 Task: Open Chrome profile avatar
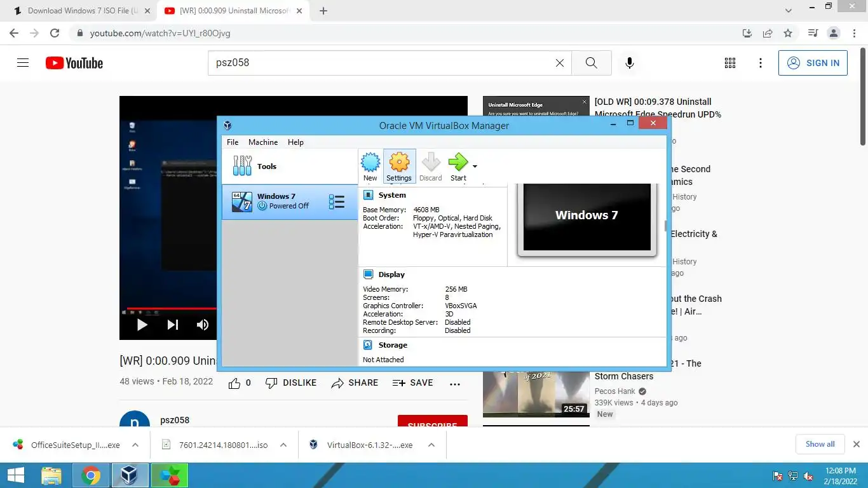click(x=833, y=33)
